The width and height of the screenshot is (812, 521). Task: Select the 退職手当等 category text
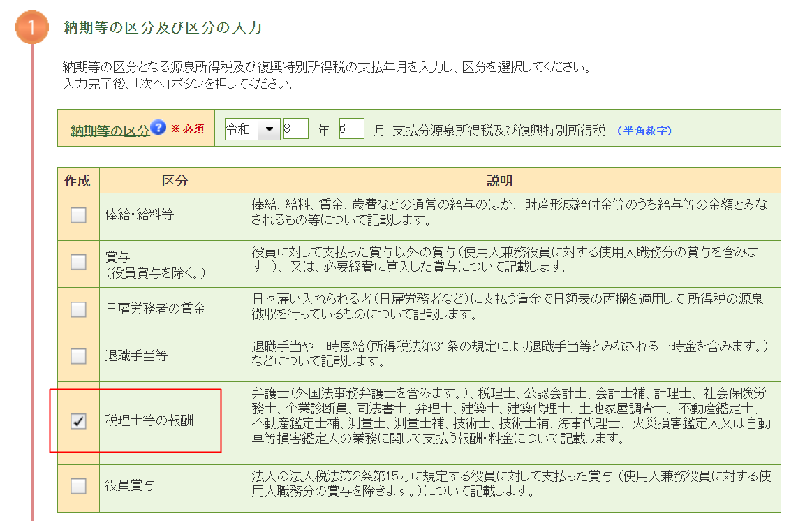tap(137, 355)
